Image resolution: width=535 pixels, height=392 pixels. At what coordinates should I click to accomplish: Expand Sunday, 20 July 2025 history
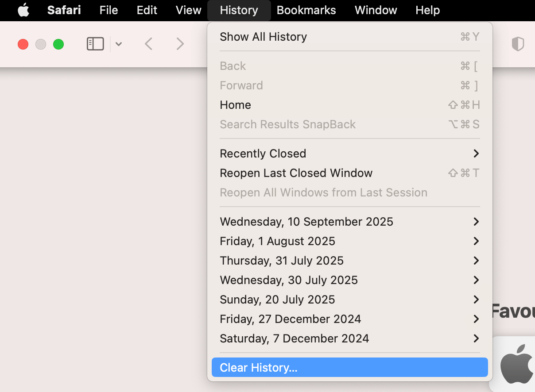coord(350,300)
